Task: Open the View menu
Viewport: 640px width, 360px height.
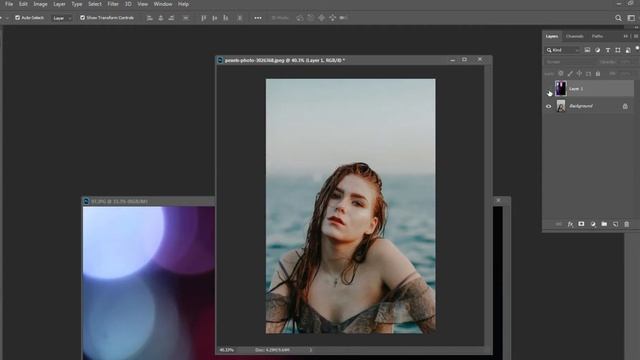Action: point(142,4)
